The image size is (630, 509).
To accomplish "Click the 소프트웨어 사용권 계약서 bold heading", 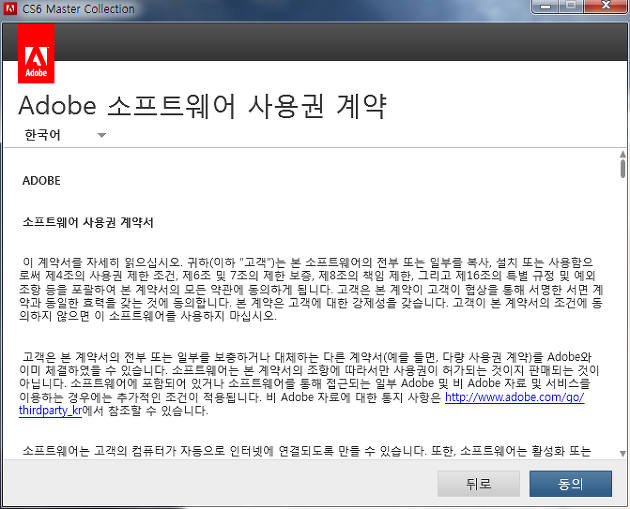I will [x=88, y=222].
